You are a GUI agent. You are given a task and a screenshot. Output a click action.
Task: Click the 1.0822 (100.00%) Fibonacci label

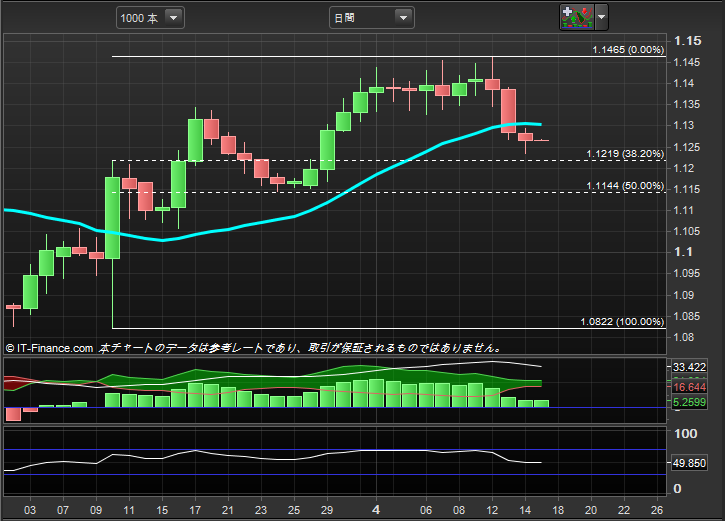click(x=622, y=321)
